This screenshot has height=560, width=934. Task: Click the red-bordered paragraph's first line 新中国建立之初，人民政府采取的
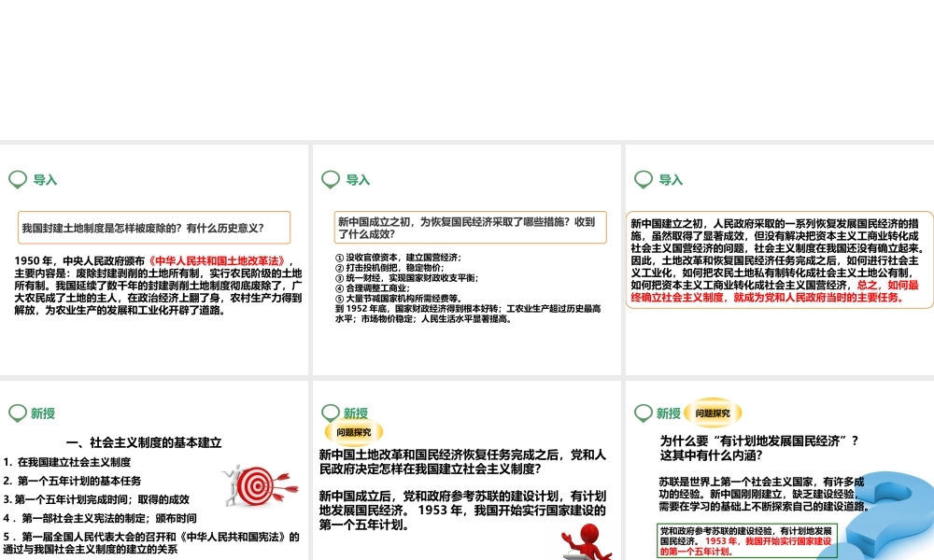774,224
